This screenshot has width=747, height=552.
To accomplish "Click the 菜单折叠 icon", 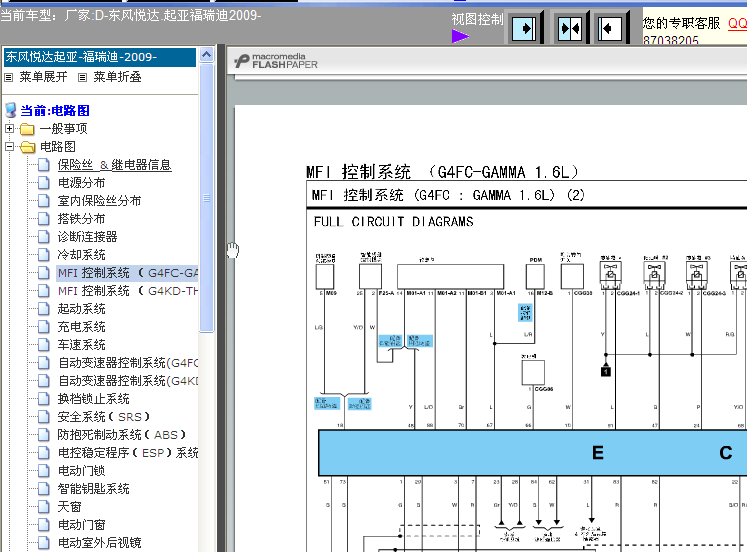I will pyautogui.click(x=82, y=77).
